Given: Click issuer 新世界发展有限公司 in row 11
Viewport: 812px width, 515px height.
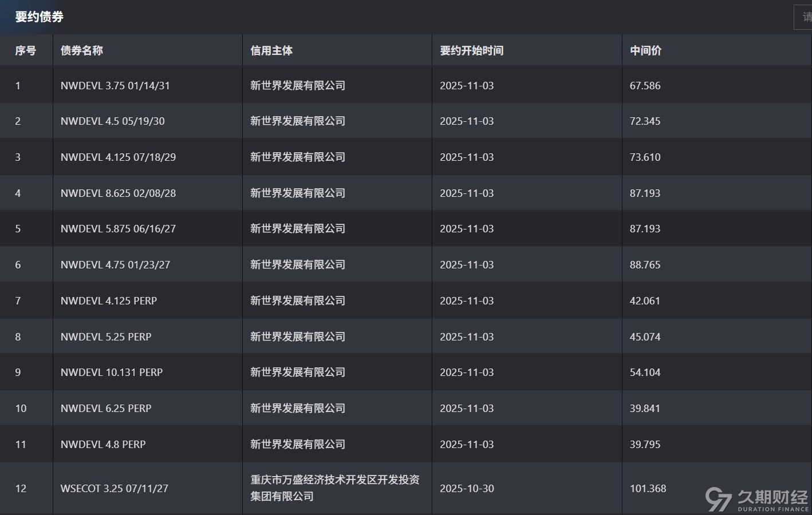Looking at the screenshot, I should (297, 445).
